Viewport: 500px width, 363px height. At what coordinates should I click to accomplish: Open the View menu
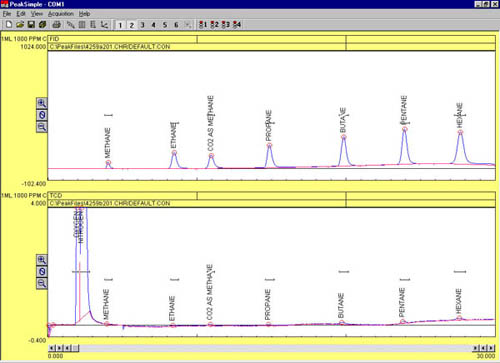click(37, 14)
